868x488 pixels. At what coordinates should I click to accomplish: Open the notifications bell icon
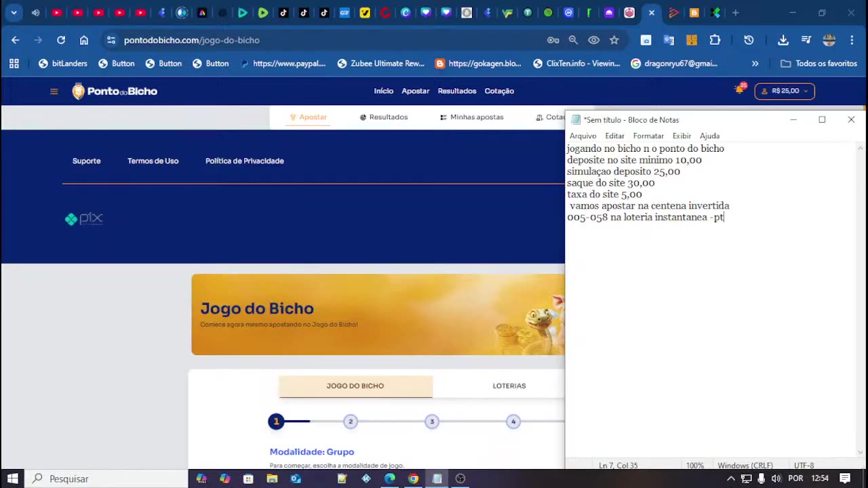pos(739,90)
